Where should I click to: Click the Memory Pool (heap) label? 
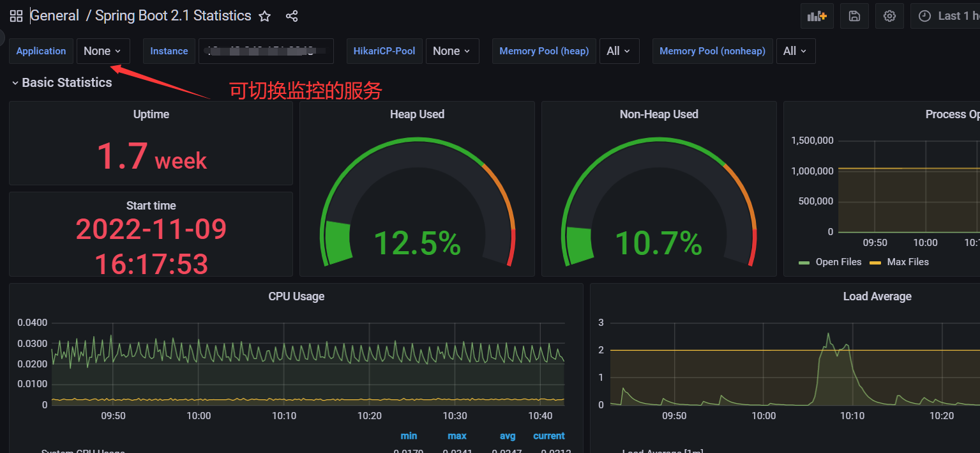tap(544, 51)
